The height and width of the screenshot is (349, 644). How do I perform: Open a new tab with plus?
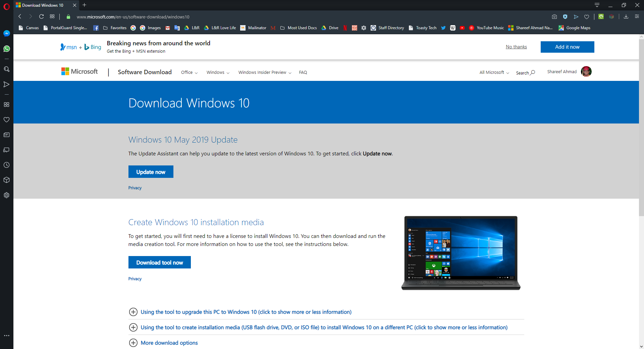[85, 5]
